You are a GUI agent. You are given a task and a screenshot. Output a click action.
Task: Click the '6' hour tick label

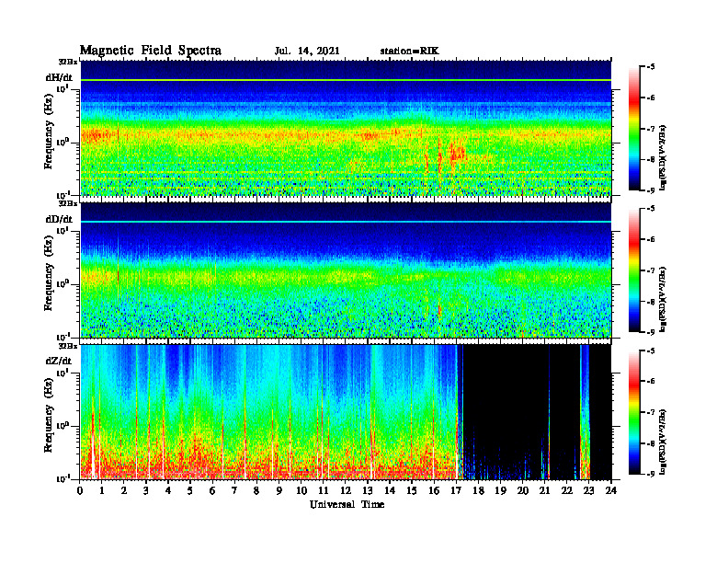[x=212, y=491]
